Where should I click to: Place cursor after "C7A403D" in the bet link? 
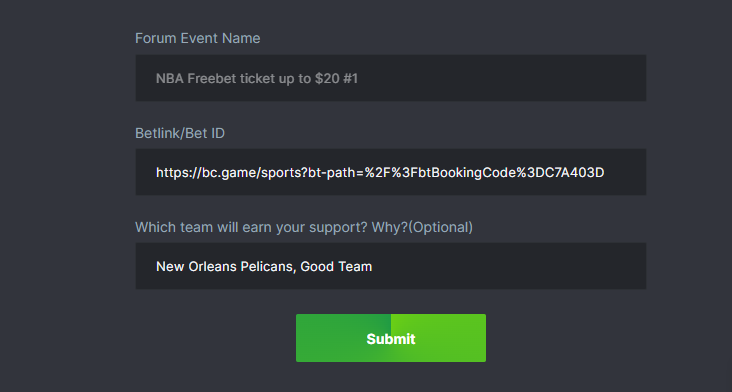(x=605, y=173)
